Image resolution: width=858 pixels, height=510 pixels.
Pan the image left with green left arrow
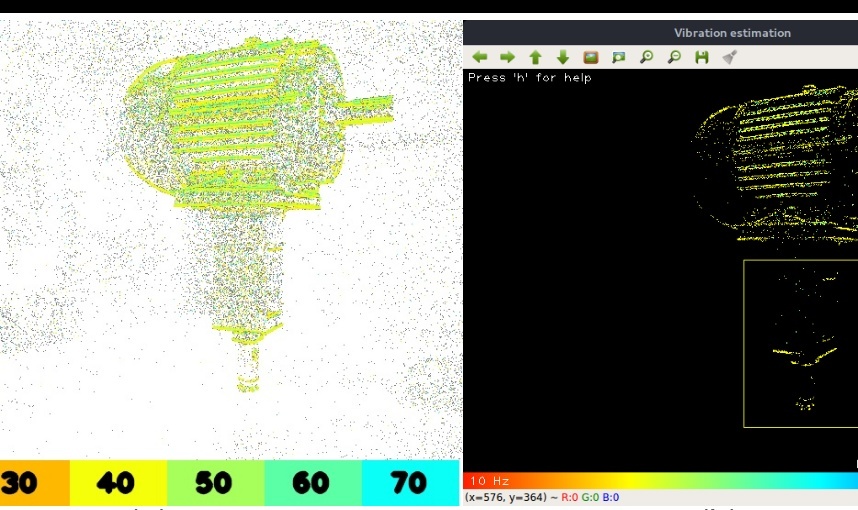pyautogui.click(x=479, y=56)
